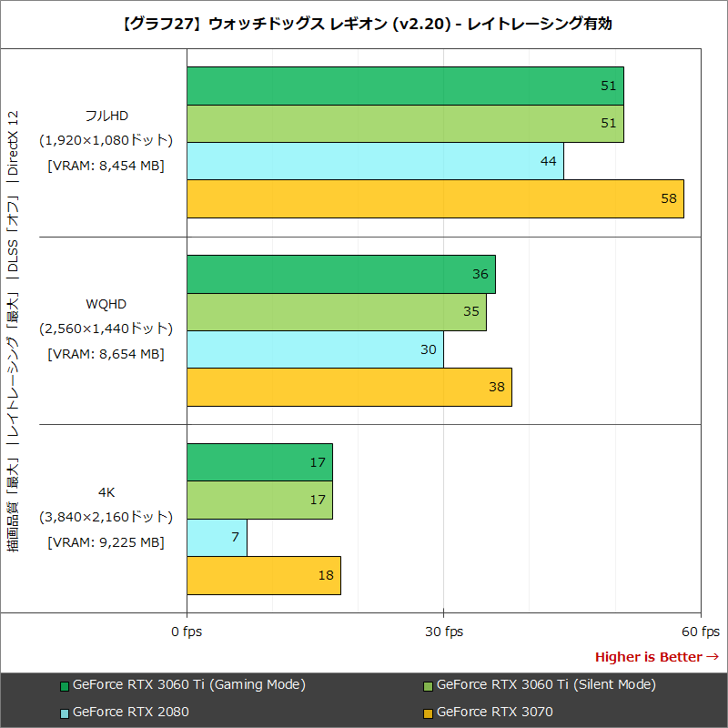Screen dimensions: 728x728
Task: Click the Full HD cyan bar showing 44
Action: click(375, 161)
